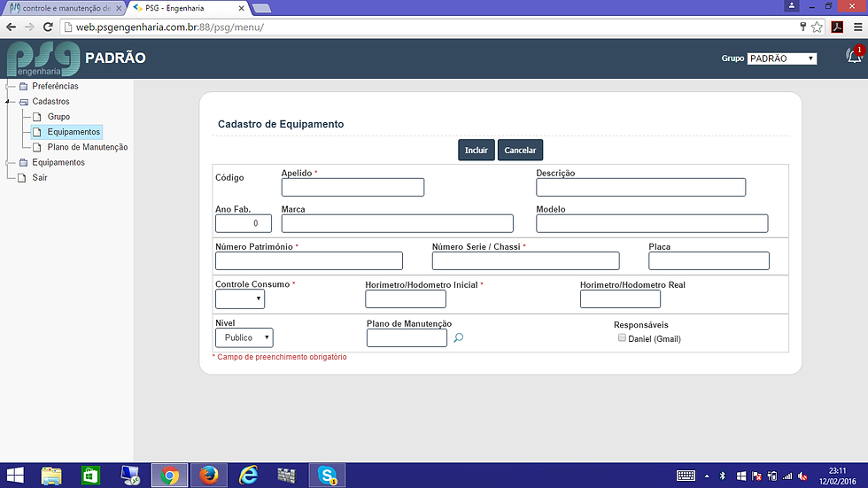Expand the bottom Equipamentos folder node
The image size is (868, 488).
[8, 163]
